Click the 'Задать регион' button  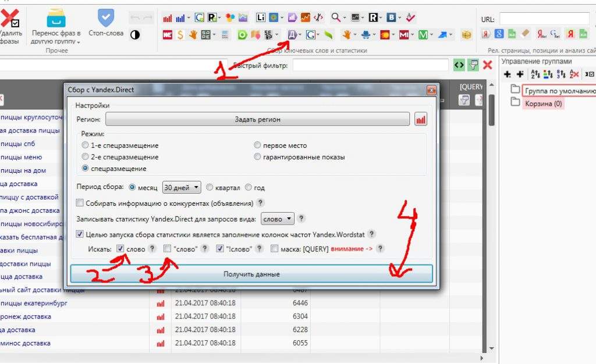(x=257, y=119)
